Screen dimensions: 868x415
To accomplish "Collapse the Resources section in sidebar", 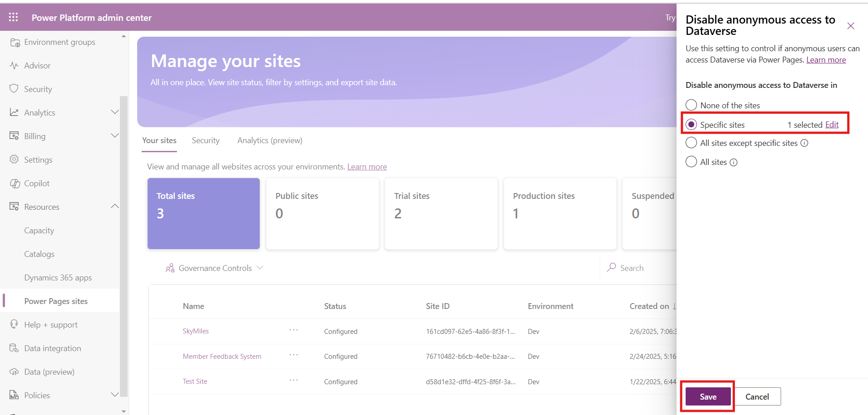I will click(114, 207).
